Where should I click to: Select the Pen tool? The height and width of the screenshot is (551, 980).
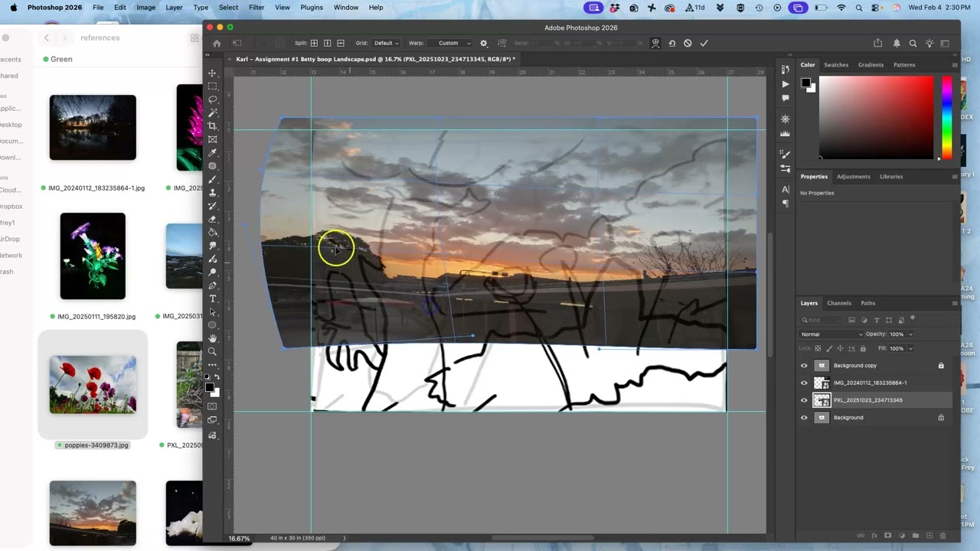(212, 285)
